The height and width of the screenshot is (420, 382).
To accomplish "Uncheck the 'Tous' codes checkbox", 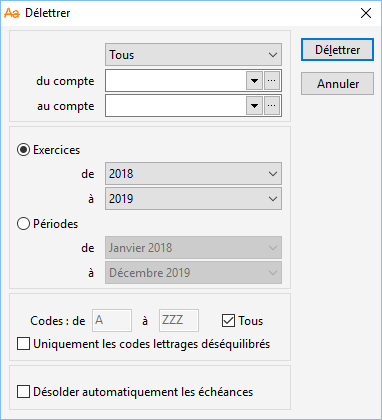I will [x=228, y=321].
